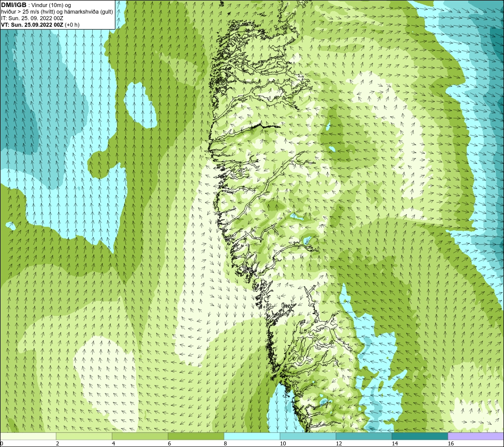Screen dimensions: 504x447
Task: Select the 0–2 m/s pale yellow legend swatch
Action: pyautogui.click(x=28, y=436)
